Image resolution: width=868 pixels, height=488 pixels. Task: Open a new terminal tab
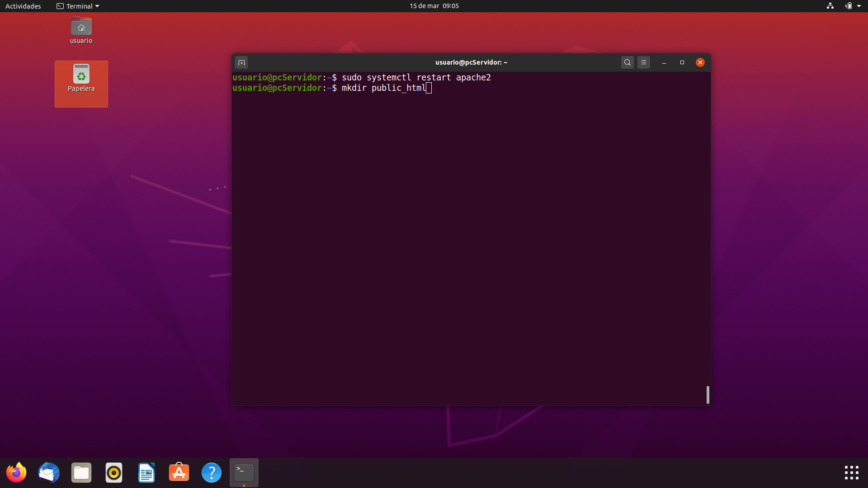tap(241, 62)
